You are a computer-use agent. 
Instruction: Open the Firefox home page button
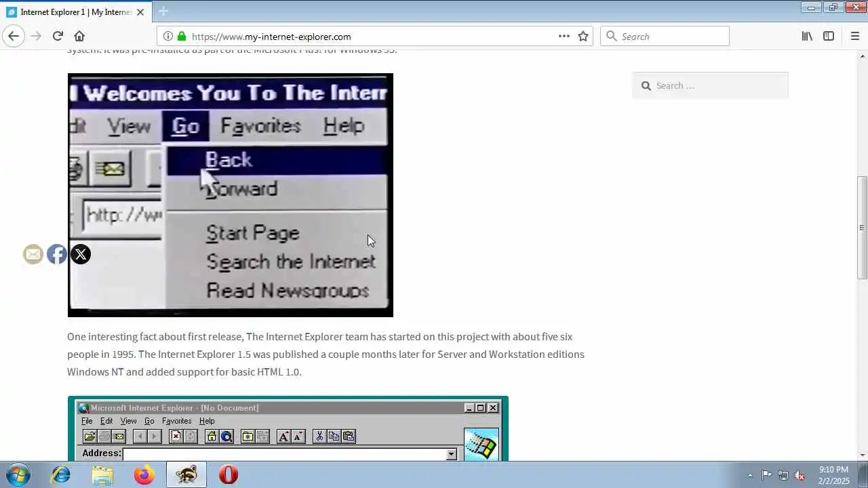[x=79, y=37]
